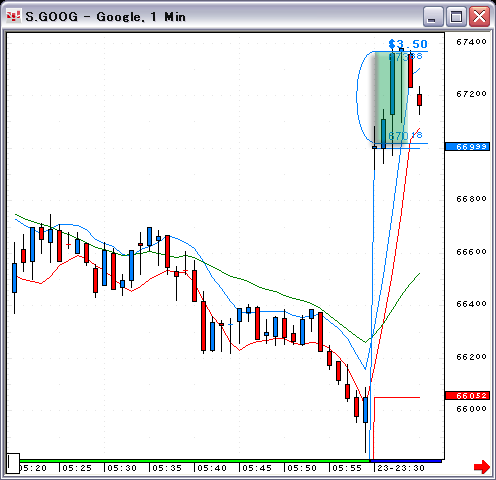This screenshot has width=496, height=480.
Task: Click the 05:20 time axis label
Action: (x=33, y=468)
